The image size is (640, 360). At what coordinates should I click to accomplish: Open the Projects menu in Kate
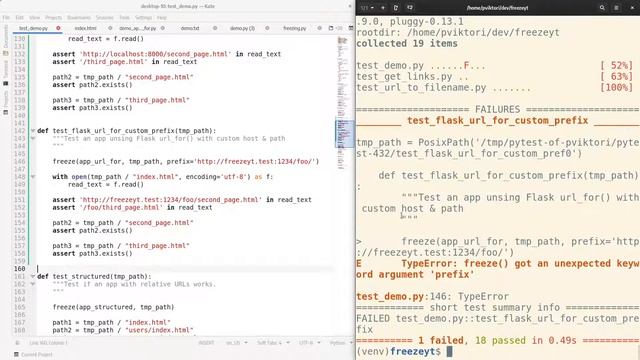[x=53, y=18]
